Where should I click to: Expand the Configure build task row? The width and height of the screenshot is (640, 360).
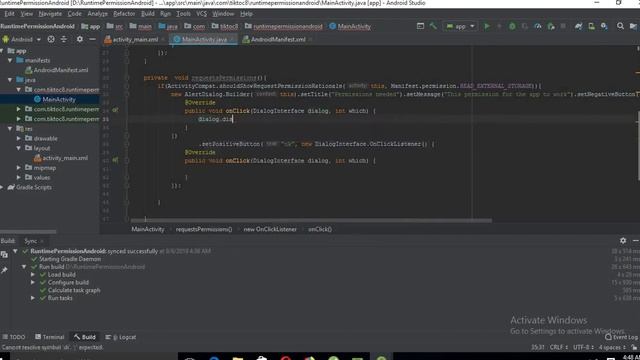point(33,282)
